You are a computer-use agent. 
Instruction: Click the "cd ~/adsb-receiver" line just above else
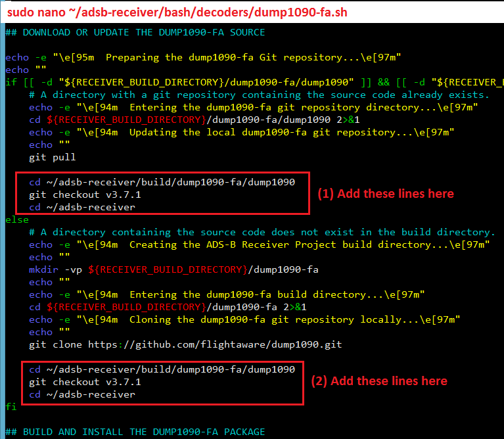(82, 207)
